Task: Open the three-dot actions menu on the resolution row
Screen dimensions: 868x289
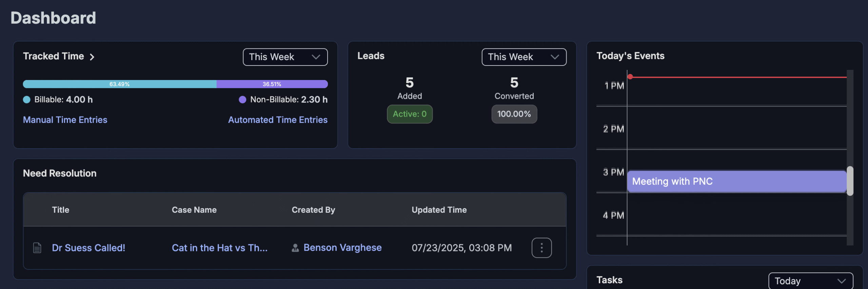Action: click(541, 248)
